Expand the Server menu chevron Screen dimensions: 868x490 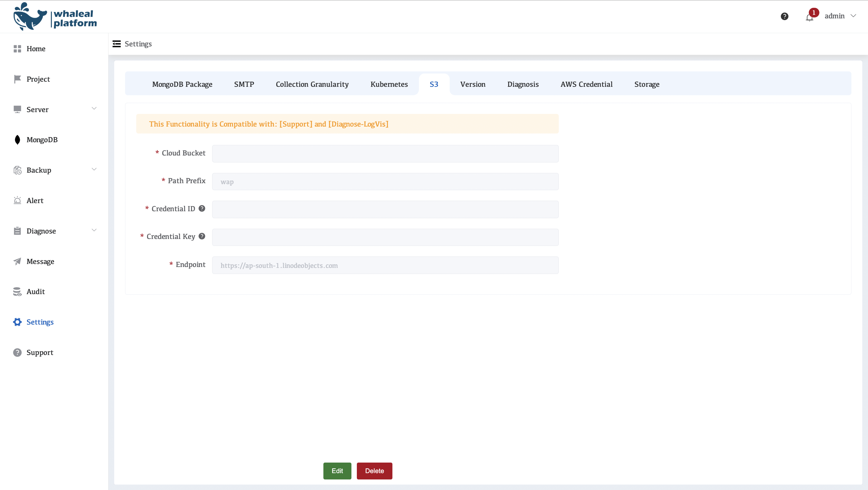(94, 108)
